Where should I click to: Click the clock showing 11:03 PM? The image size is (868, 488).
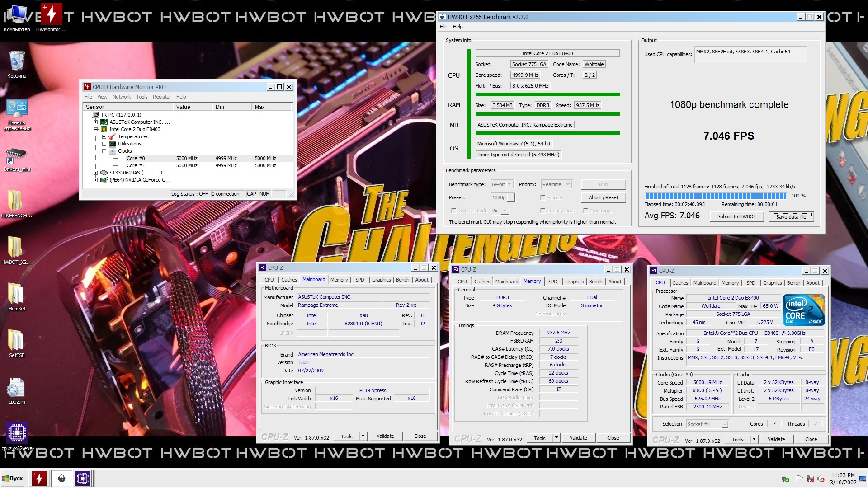click(843, 475)
